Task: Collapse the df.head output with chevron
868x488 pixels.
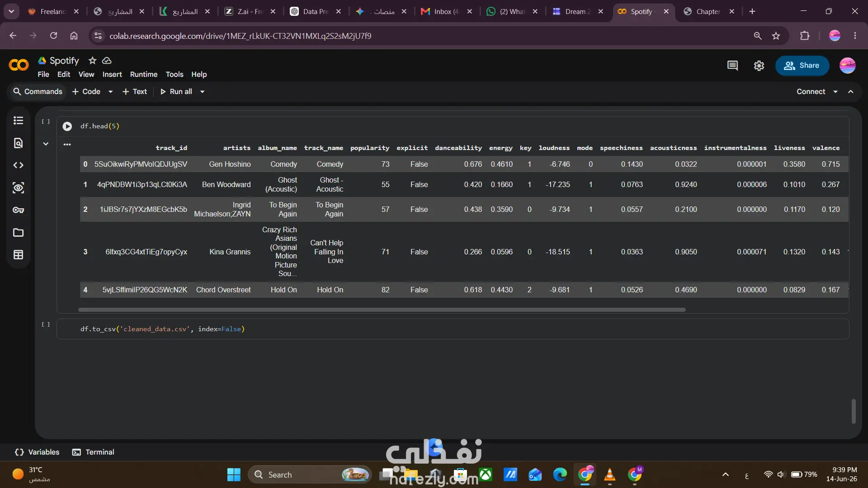Action: pyautogui.click(x=46, y=144)
